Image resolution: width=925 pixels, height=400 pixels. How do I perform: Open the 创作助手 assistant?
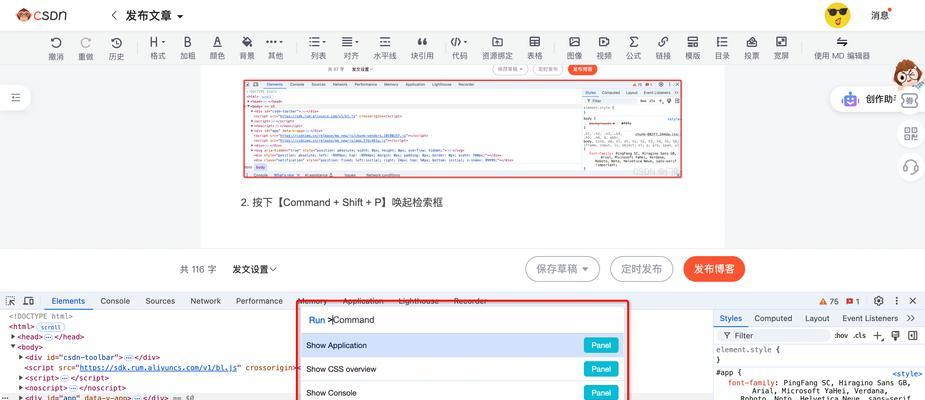click(x=868, y=99)
